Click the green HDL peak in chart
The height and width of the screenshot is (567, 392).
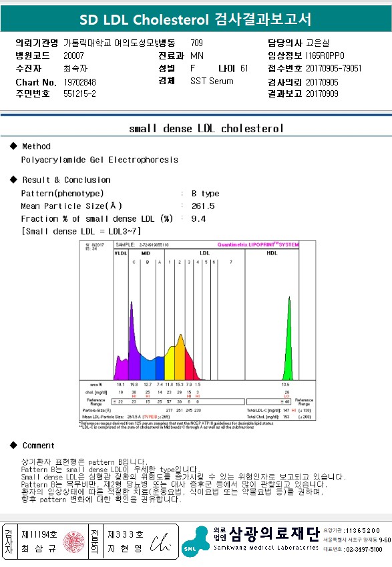tap(288, 339)
